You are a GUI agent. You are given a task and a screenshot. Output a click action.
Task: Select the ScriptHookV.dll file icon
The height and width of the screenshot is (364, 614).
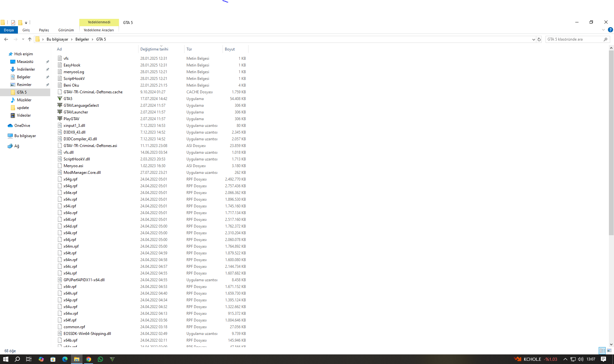click(60, 159)
